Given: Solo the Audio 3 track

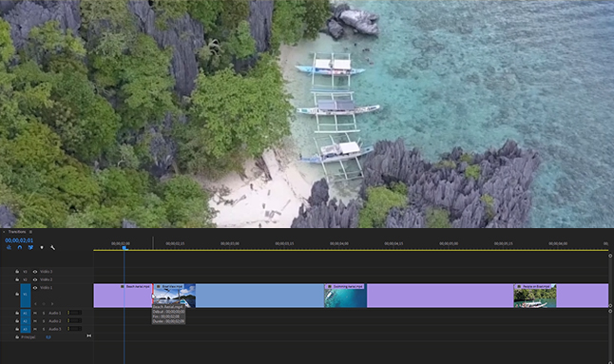Looking at the screenshot, I should click(44, 329).
